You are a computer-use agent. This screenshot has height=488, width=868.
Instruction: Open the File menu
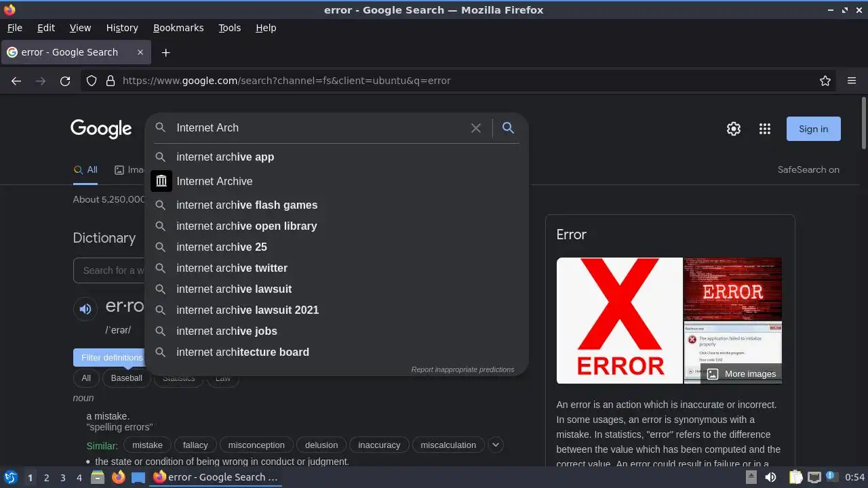(14, 28)
